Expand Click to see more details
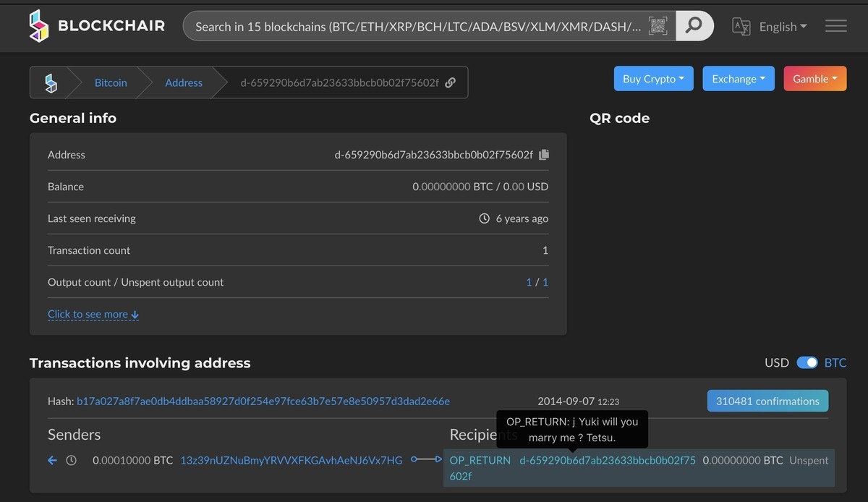 (x=93, y=314)
